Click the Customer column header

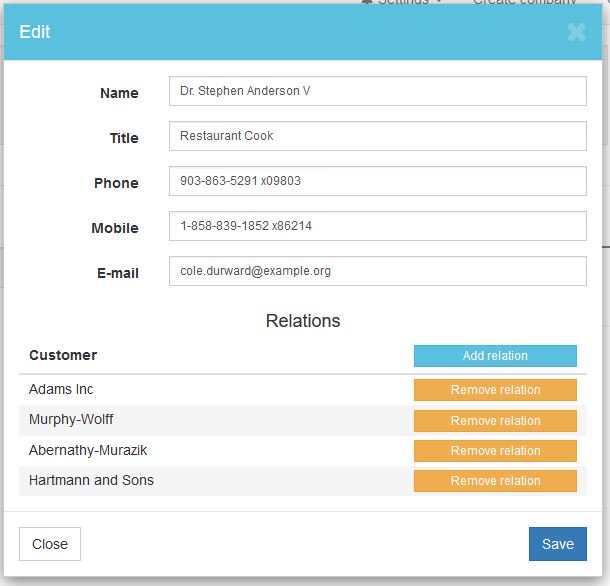click(x=63, y=355)
